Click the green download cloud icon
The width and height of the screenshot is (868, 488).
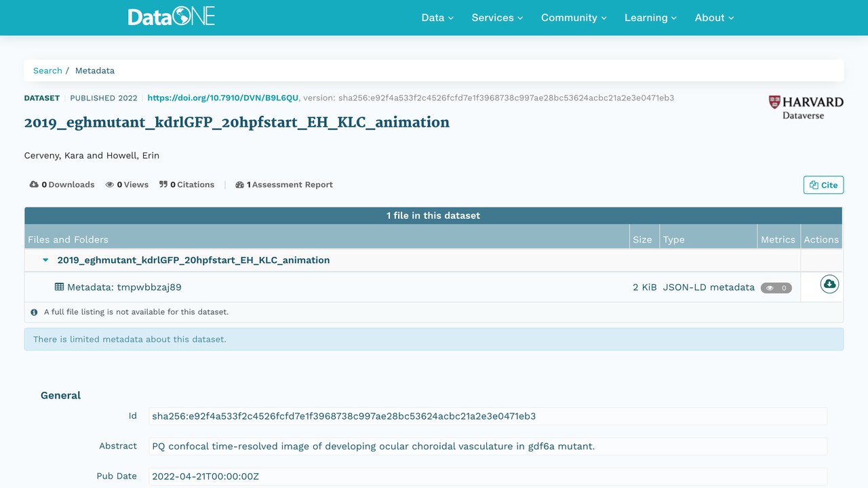point(829,284)
